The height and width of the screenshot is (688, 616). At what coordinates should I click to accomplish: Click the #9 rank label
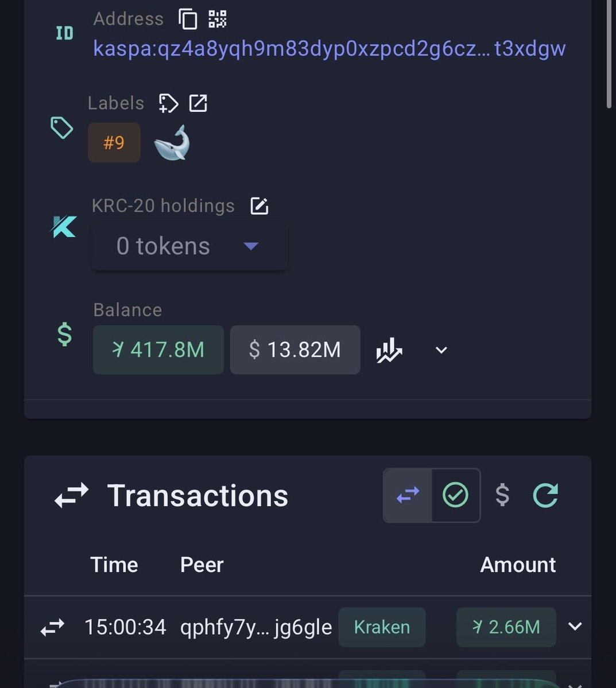(x=114, y=142)
